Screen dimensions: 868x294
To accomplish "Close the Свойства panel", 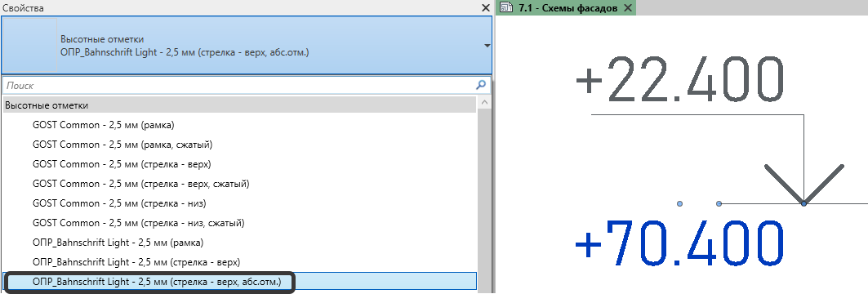I will pos(486,7).
